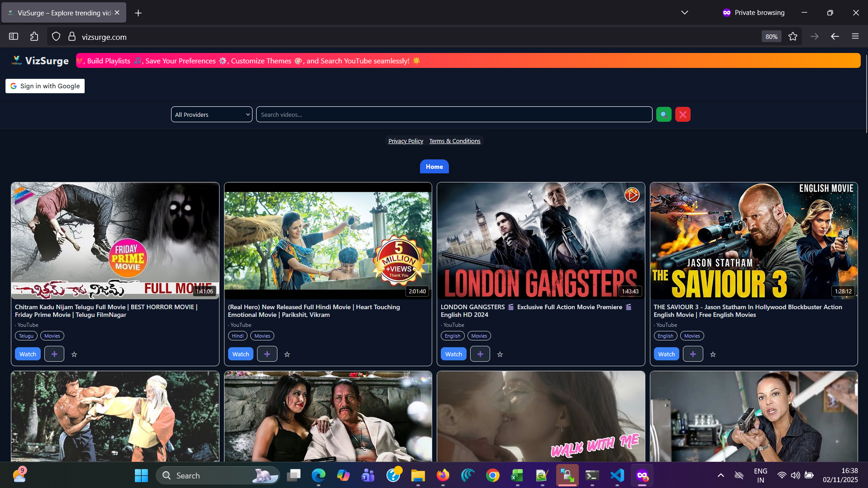This screenshot has height=488, width=868.
Task: Click the 80% zoom level control
Action: (x=771, y=36)
